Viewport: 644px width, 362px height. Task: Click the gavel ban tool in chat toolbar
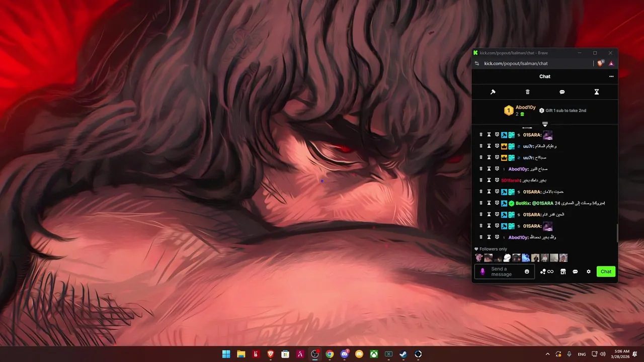click(493, 92)
